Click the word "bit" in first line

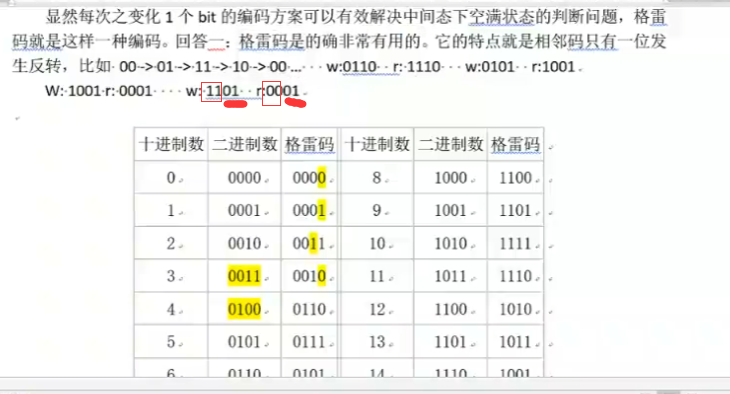(x=207, y=18)
